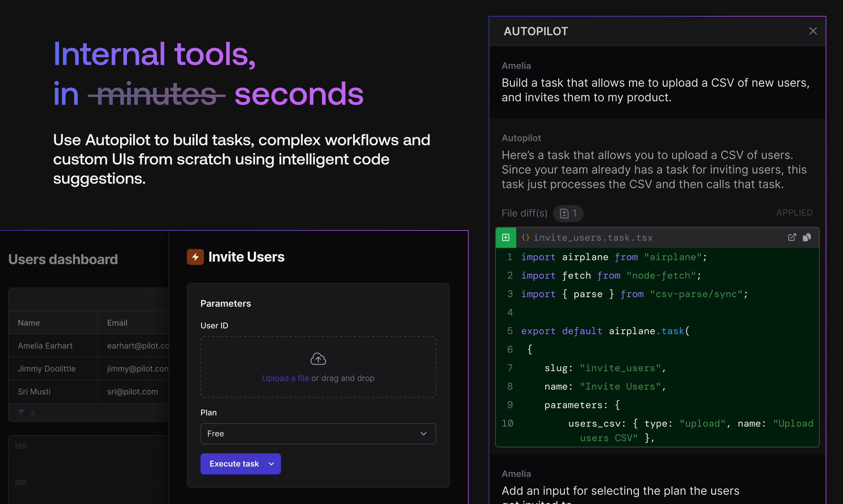Viewport: 843px width, 504px height.
Task: Open invite_users.task.tsx in external view icon
Action: click(x=792, y=237)
